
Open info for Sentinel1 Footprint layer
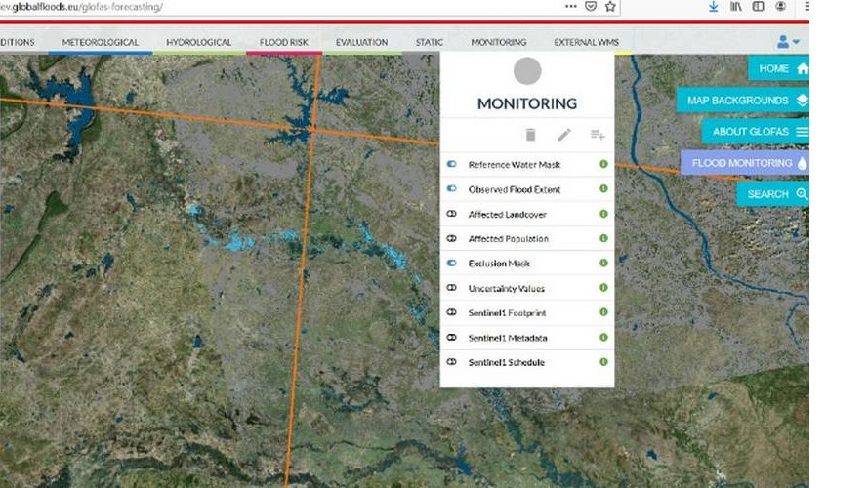tap(603, 312)
